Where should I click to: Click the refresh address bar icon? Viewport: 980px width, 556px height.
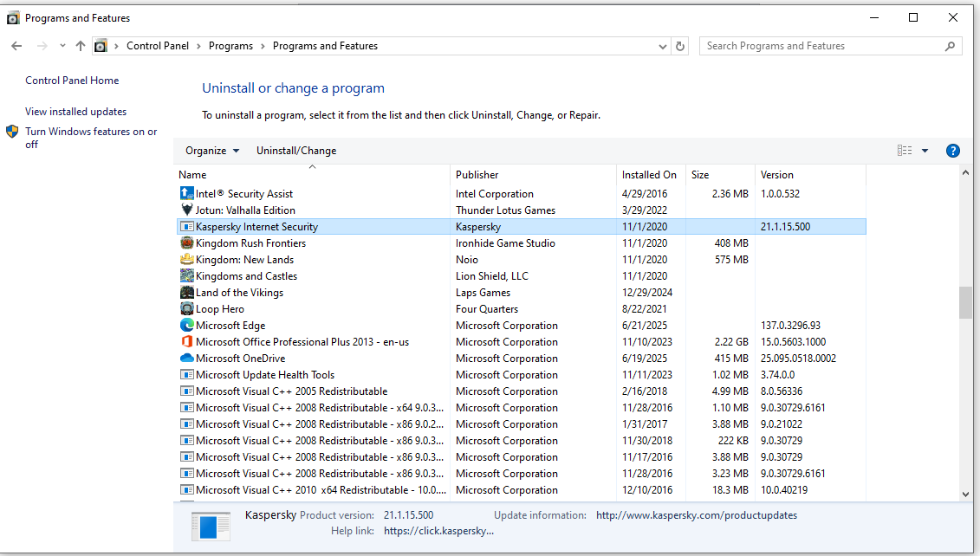pos(680,46)
